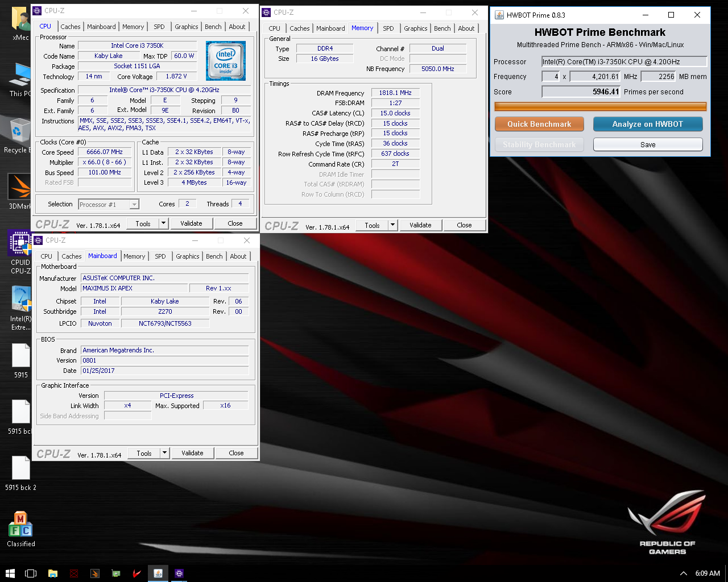The width and height of the screenshot is (728, 582).
Task: Save the HWBOT Prime result
Action: [x=648, y=144]
